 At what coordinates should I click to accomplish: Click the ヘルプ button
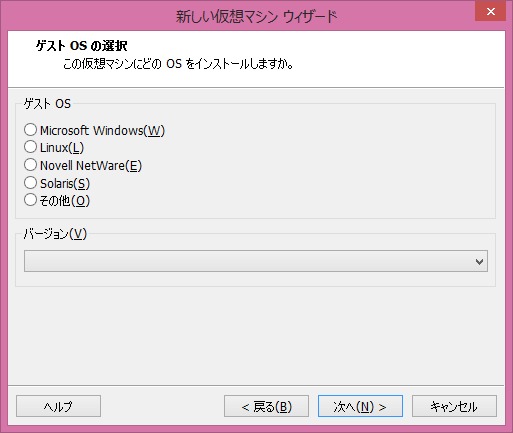pyautogui.click(x=58, y=406)
